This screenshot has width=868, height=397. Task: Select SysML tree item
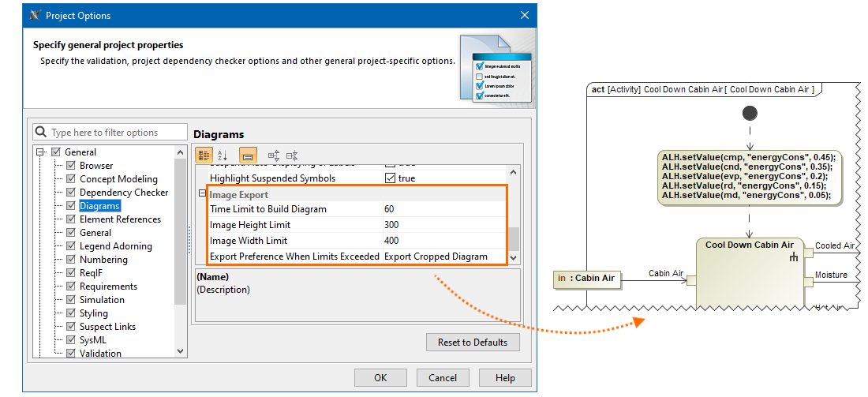click(93, 340)
